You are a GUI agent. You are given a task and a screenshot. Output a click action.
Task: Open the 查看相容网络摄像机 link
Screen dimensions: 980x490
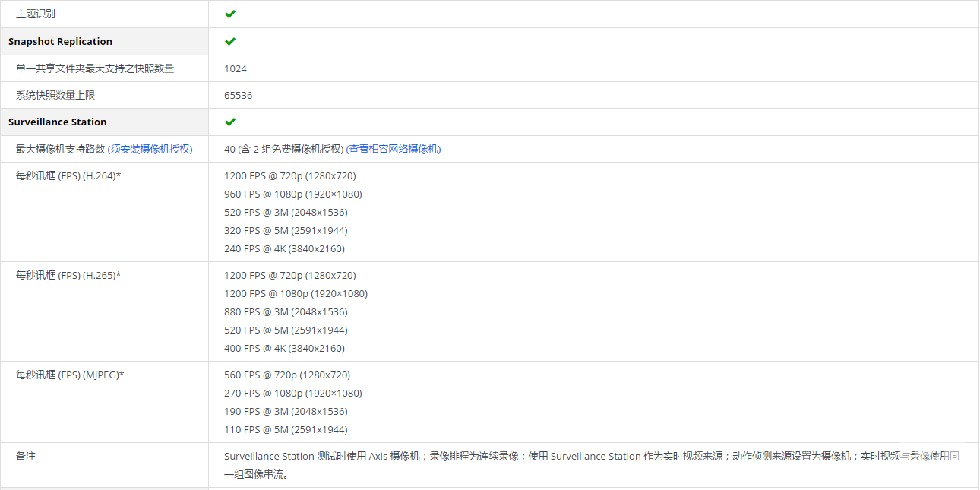(x=394, y=149)
